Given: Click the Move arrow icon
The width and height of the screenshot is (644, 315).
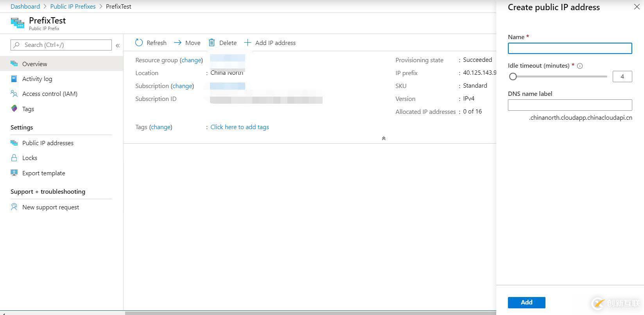Looking at the screenshot, I should coord(178,43).
